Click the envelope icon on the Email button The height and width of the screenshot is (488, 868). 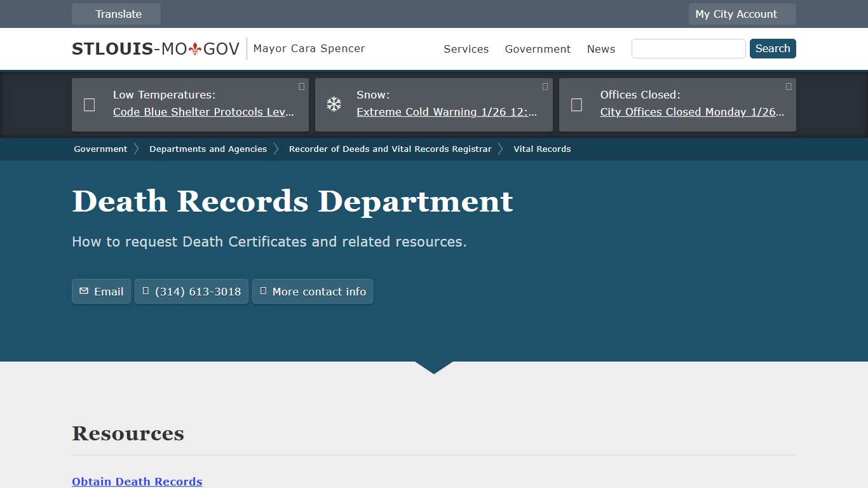click(83, 291)
